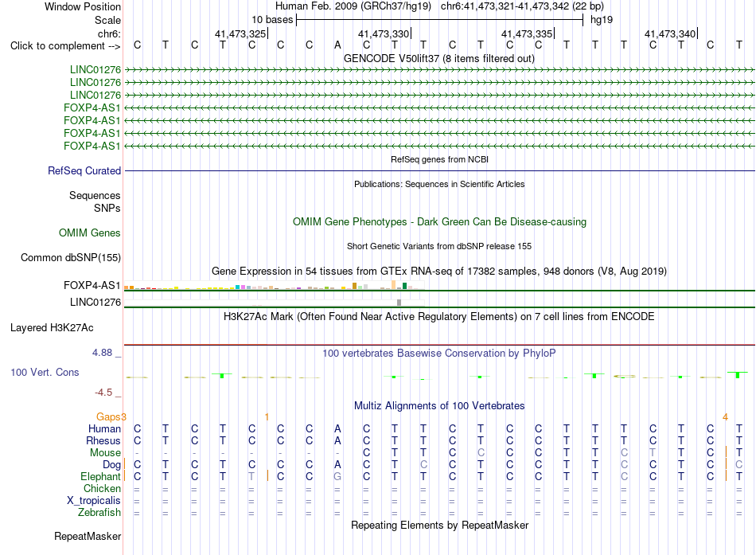Open 'OMIM Gene Phenotypes' track title
756x555 pixels.
point(439,222)
